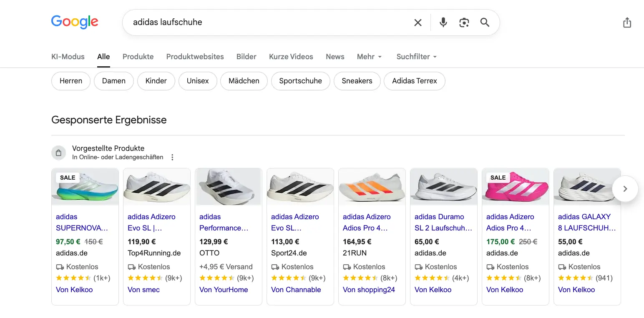Open 'adidas GALAXY 8 LAUFSCHUH...' link

tap(587, 222)
